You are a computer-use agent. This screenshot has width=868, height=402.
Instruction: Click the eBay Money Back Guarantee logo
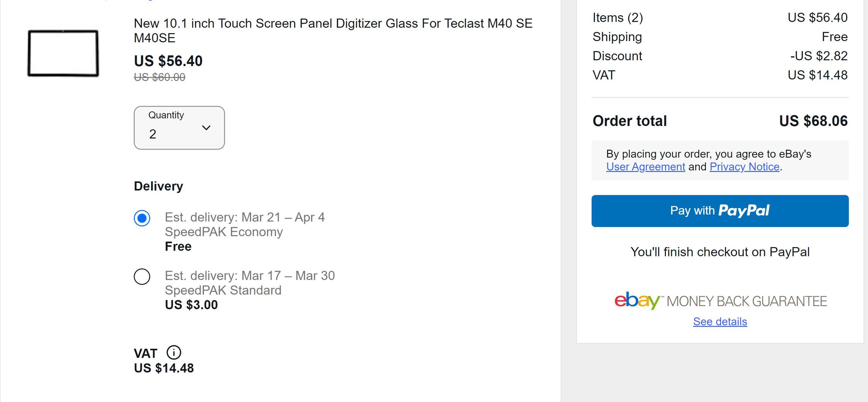point(720,301)
